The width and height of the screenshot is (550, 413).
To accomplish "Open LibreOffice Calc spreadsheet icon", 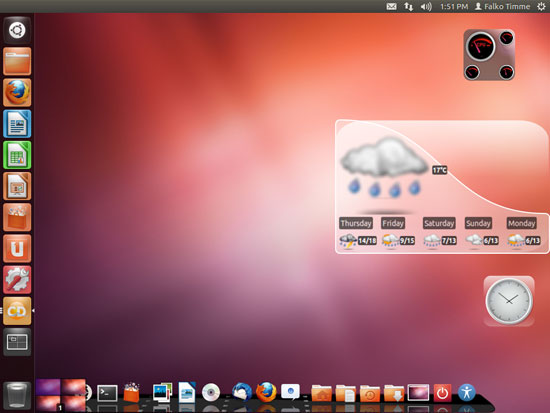I will [17, 155].
